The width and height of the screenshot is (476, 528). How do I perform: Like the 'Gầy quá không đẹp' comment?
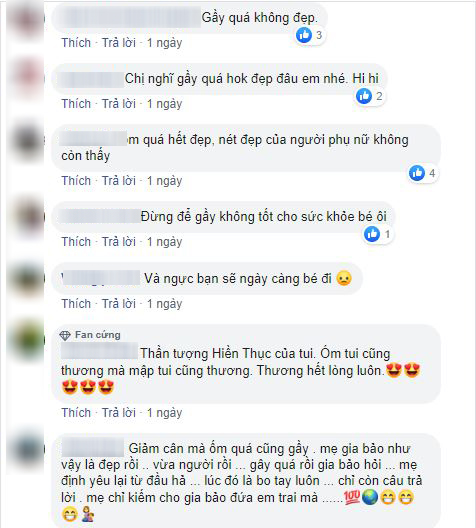76,43
